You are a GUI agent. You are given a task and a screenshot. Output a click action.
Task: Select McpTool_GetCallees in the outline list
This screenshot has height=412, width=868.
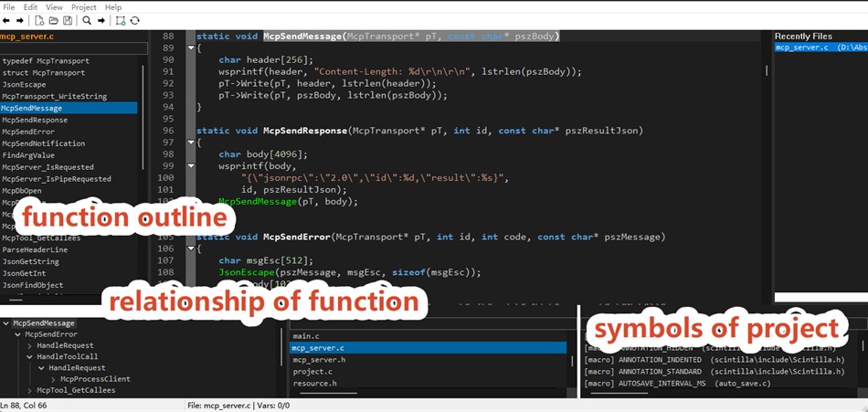click(41, 238)
